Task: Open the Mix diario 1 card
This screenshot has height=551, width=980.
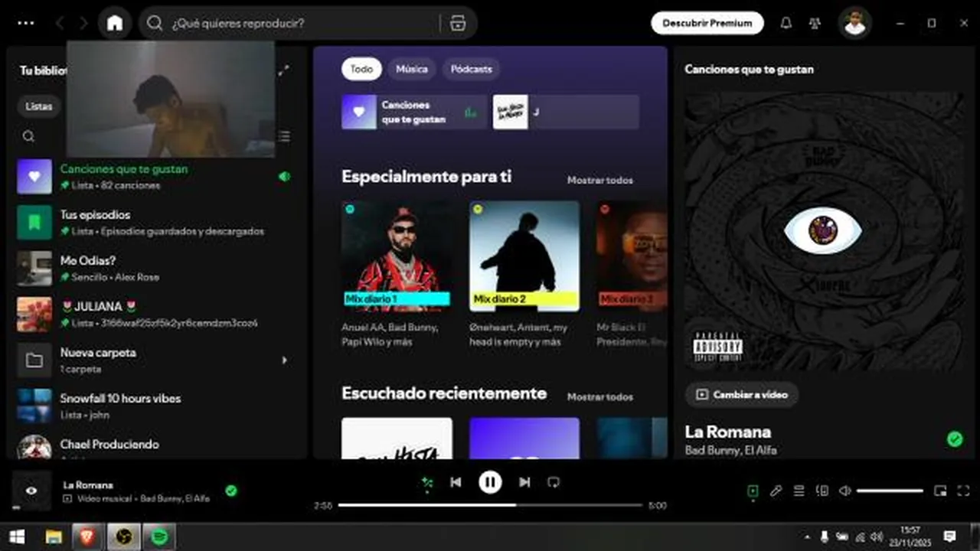Action: point(397,275)
